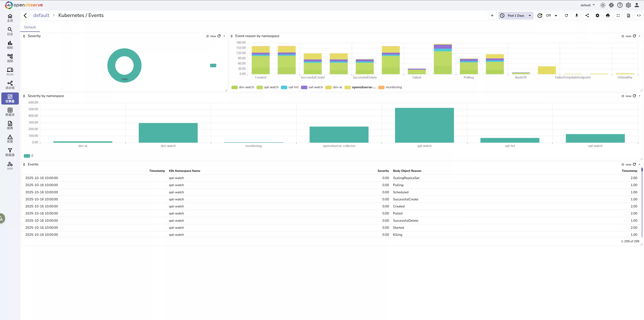Image resolution: width=644 pixels, height=320 pixels.
Task: Click the add panel plus button
Action: (492, 15)
